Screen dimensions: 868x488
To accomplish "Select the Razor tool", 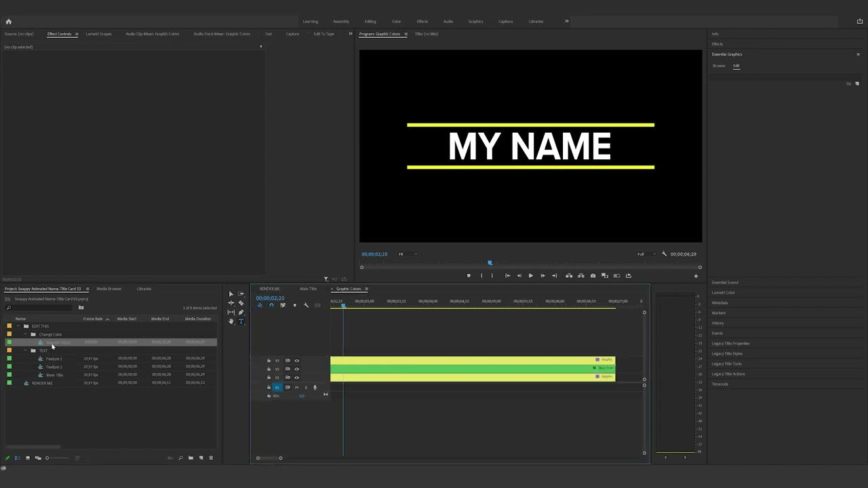I will coord(241,302).
